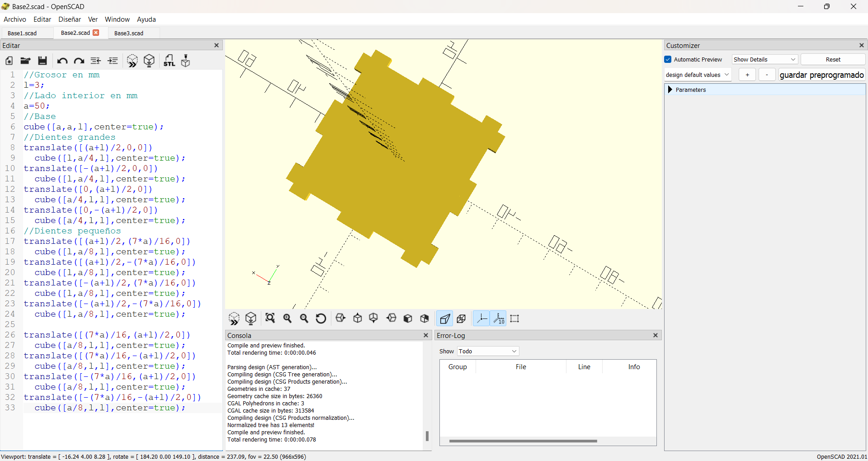Open the design default values dropdown
Screen dimensions: 868x461
tap(698, 75)
